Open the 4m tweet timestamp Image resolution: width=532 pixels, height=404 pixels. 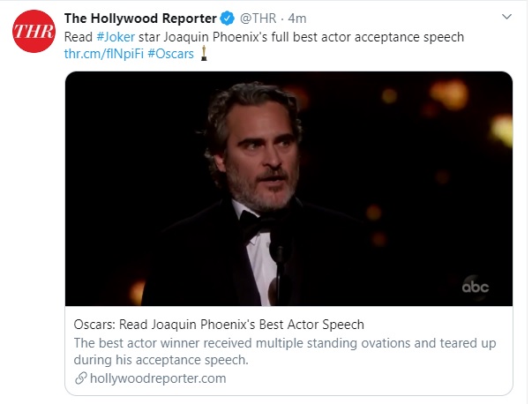tap(297, 18)
